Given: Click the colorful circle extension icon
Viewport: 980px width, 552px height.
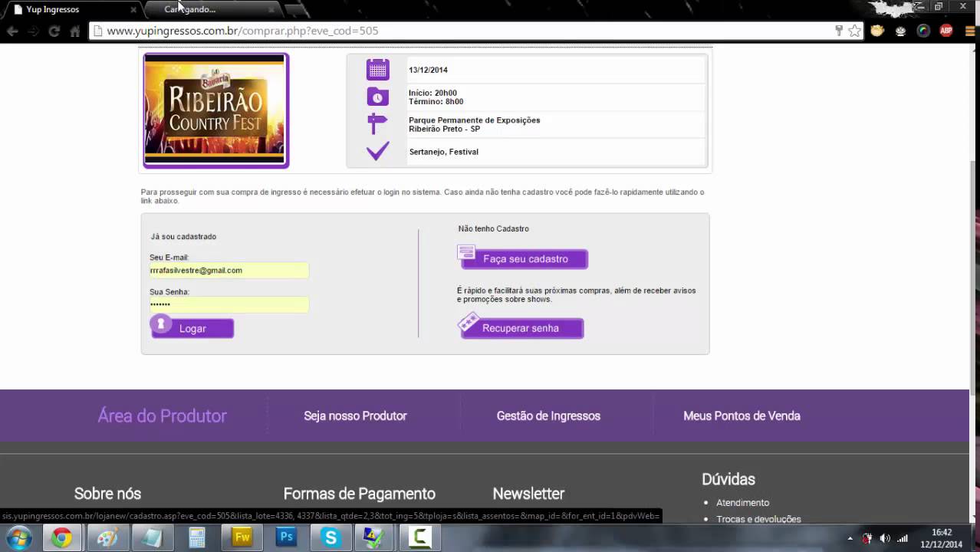Looking at the screenshot, I should (923, 31).
